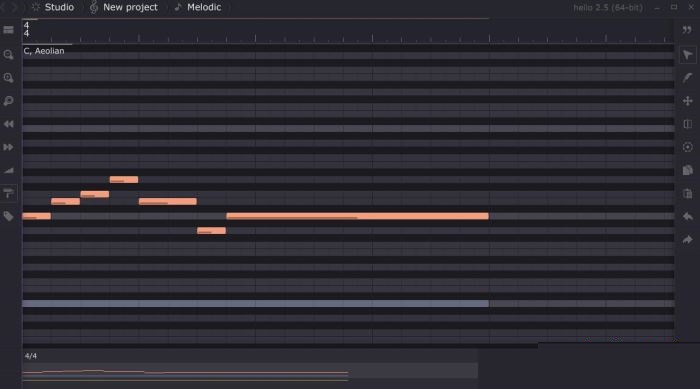Screen dimensions: 700x389
Task: Click the 'C, Aeolian' key signature label
Action: (x=44, y=51)
